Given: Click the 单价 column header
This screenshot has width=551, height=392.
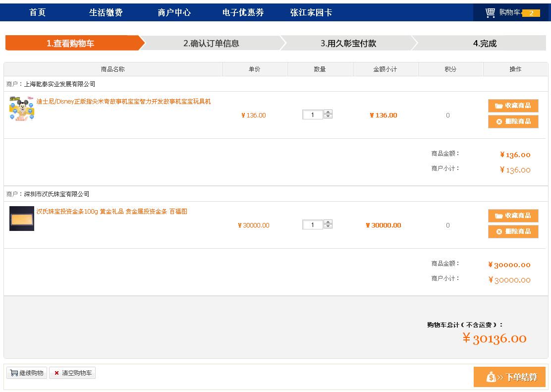Looking at the screenshot, I should 254,69.
